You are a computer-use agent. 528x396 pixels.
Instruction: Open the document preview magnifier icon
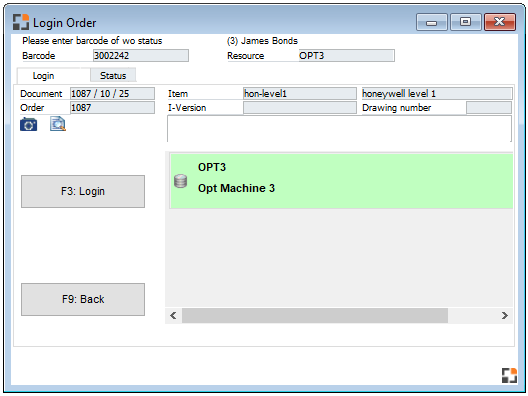click(x=58, y=124)
